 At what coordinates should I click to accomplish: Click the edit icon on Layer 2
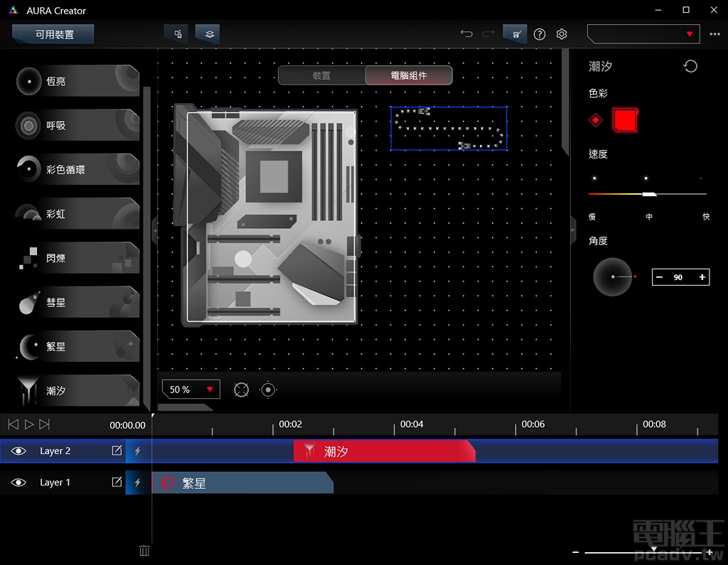coord(117,451)
